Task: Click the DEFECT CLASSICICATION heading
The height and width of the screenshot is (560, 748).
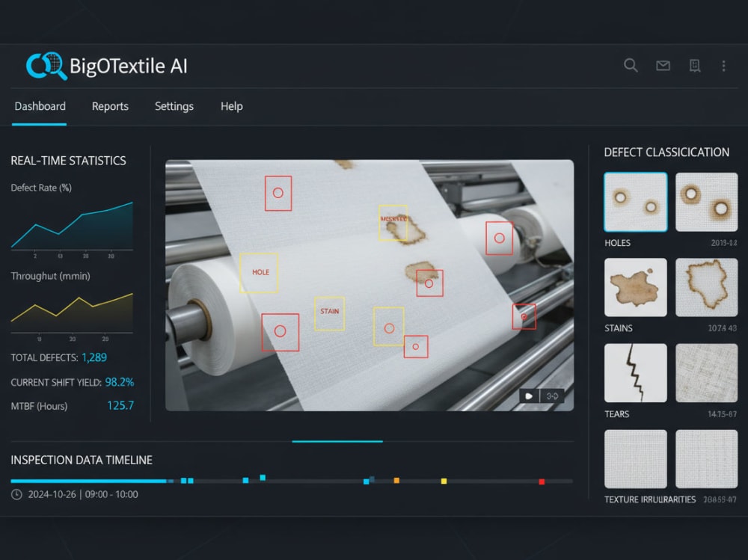Action: point(666,153)
